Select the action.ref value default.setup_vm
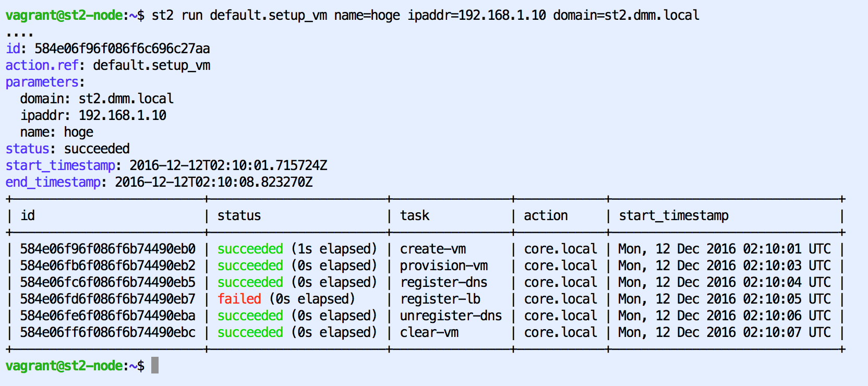 (x=152, y=65)
